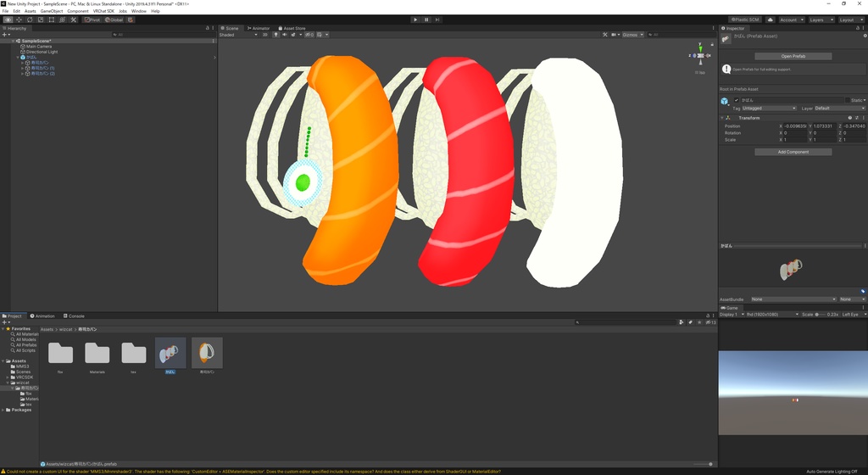Image resolution: width=868 pixels, height=475 pixels.
Task: Open Plastic SCM window
Action: (744, 20)
